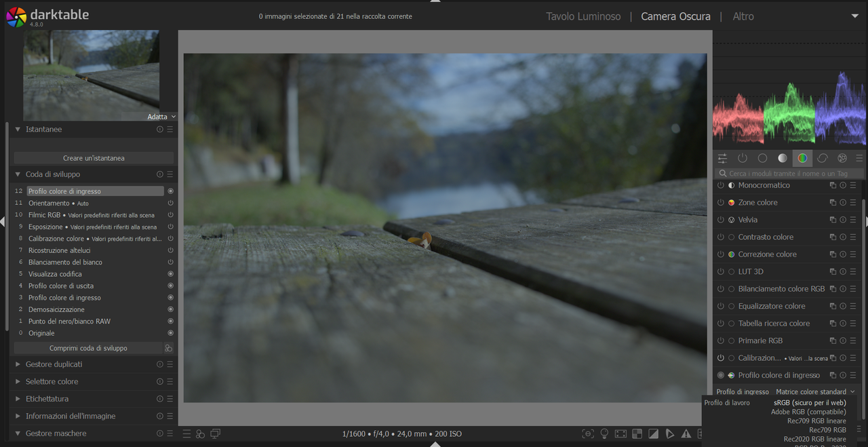The image size is (868, 447).
Task: Toggle high quality processing icon
Action: coord(620,433)
